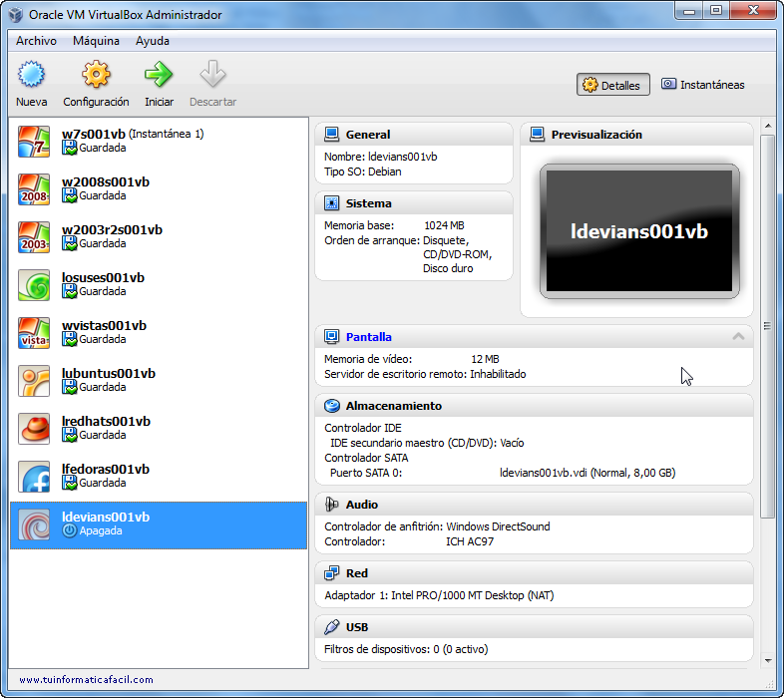Switch to Instantáneas view
The width and height of the screenshot is (784, 698).
pyautogui.click(x=703, y=85)
